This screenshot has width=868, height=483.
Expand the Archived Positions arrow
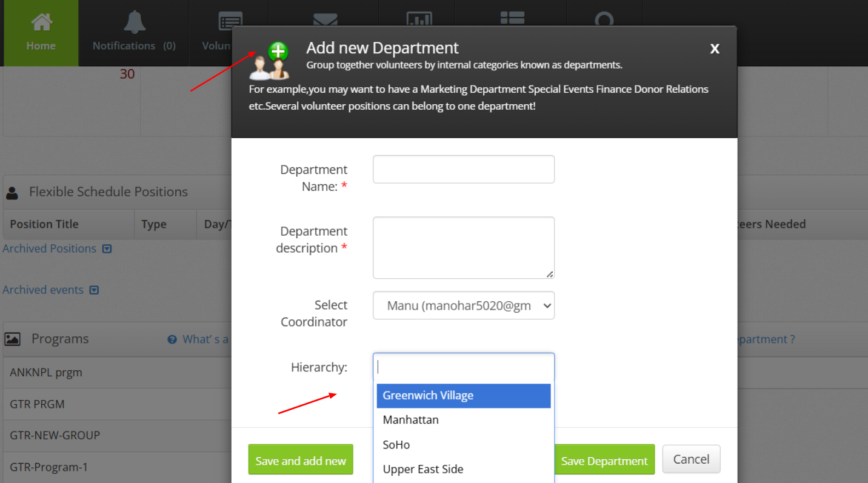[107, 249]
